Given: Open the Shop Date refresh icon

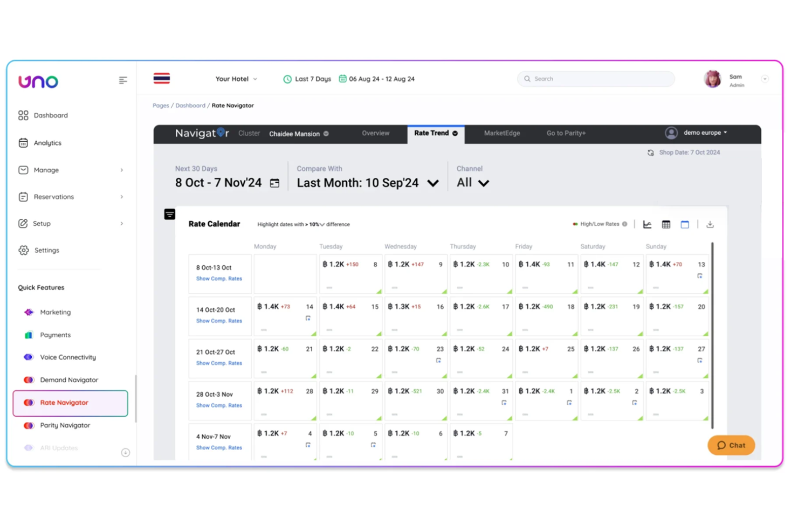Looking at the screenshot, I should 651,153.
